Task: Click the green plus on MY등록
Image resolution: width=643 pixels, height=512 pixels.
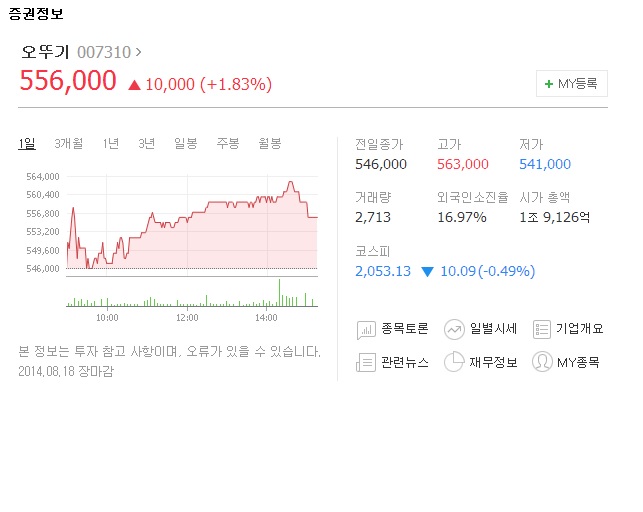Action: 549,84
